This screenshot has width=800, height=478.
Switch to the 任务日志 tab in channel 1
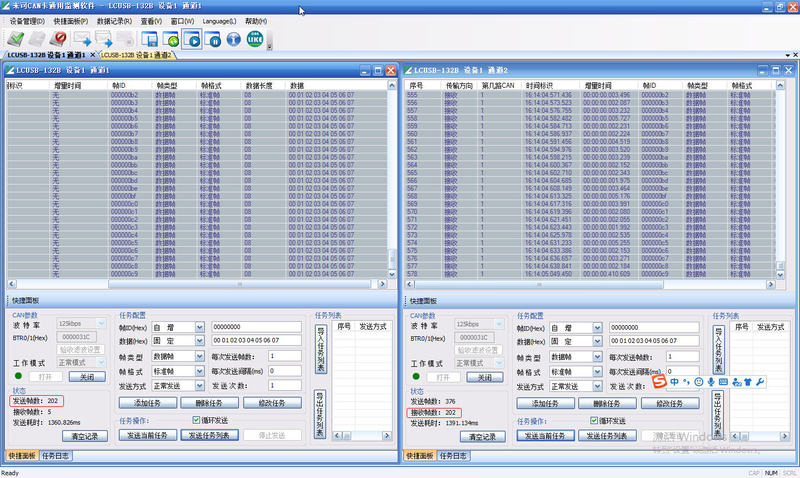[x=57, y=455]
